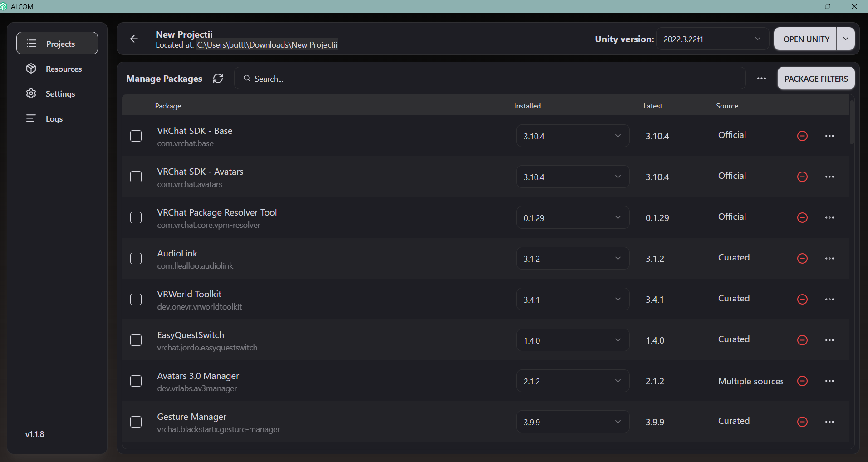The width and height of the screenshot is (868, 462).
Task: Go back using the left arrow icon
Action: click(134, 39)
